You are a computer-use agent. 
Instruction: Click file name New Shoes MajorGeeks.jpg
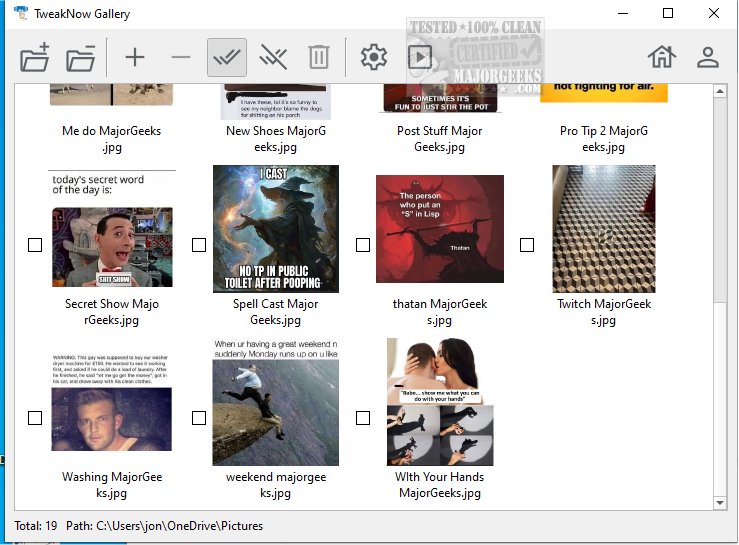pyautogui.click(x=276, y=139)
